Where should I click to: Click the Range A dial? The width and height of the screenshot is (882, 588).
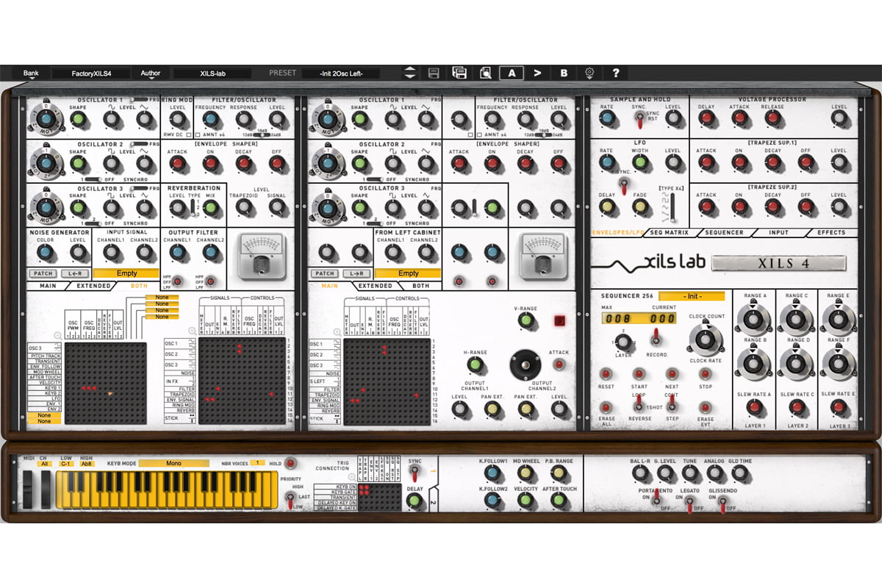[x=755, y=320]
